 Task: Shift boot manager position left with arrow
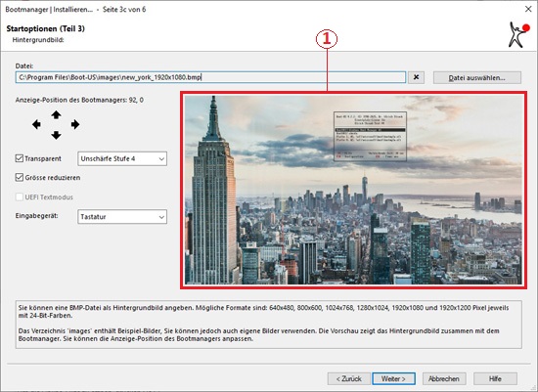pyautogui.click(x=36, y=124)
